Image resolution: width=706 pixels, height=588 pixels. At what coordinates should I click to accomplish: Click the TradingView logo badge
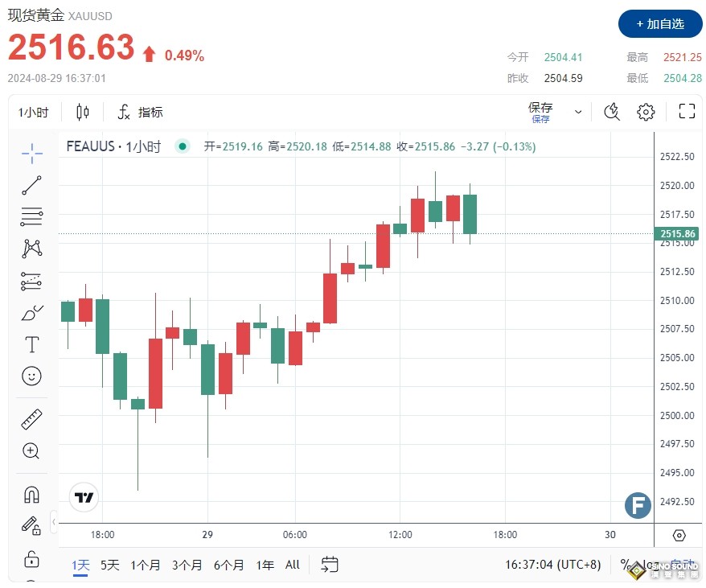pos(84,497)
